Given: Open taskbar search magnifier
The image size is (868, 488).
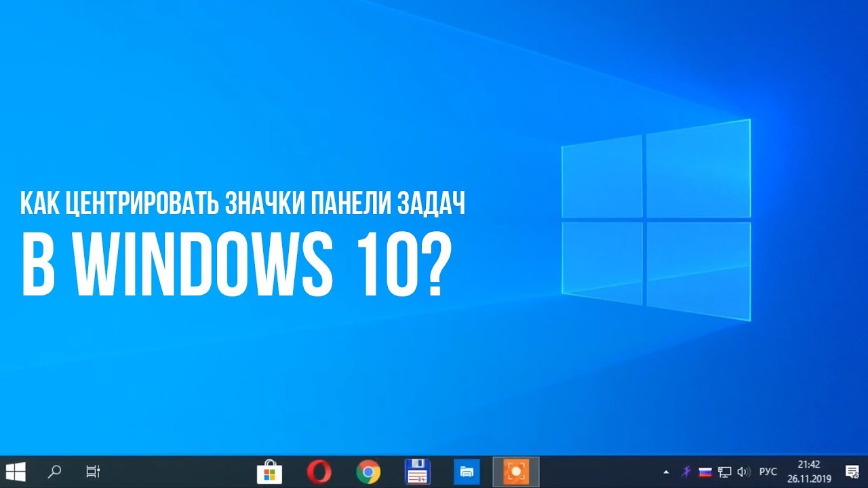Looking at the screenshot, I should pyautogui.click(x=54, y=472).
